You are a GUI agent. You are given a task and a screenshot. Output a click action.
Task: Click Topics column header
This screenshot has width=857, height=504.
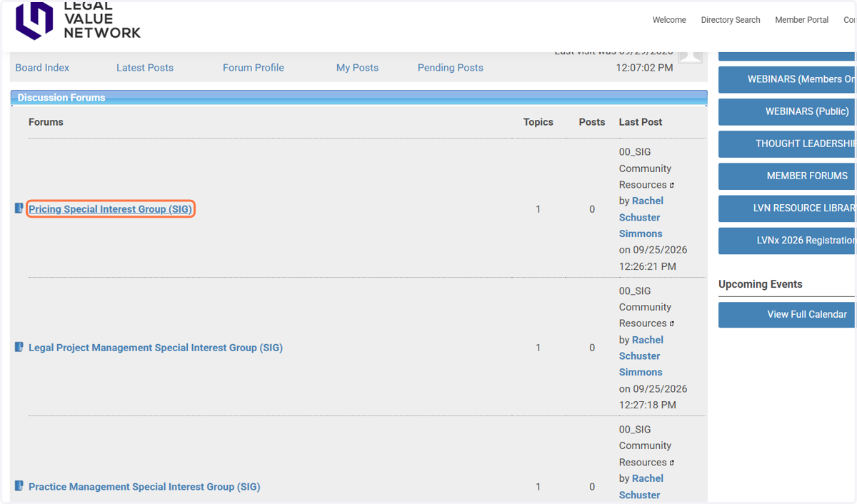538,122
